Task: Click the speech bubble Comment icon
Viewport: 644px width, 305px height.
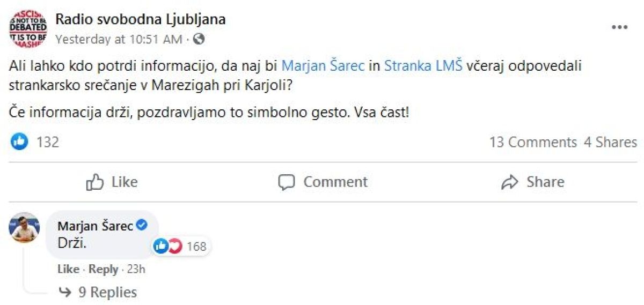Action: pyautogui.click(x=287, y=182)
